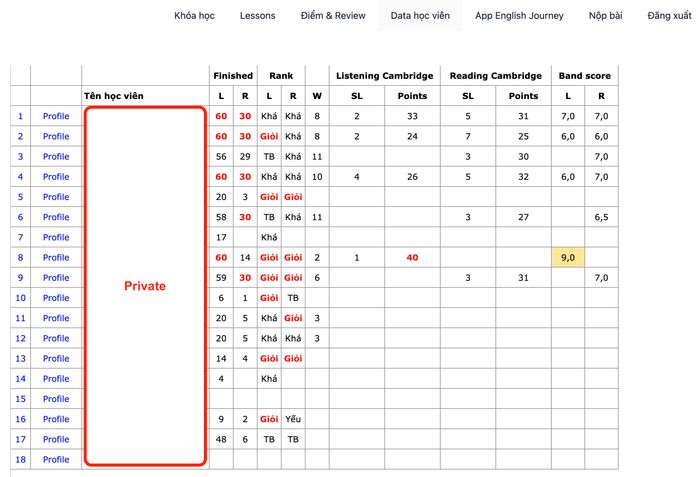This screenshot has width=700, height=477.
Task: Click Đăng xuất to log out
Action: (669, 16)
